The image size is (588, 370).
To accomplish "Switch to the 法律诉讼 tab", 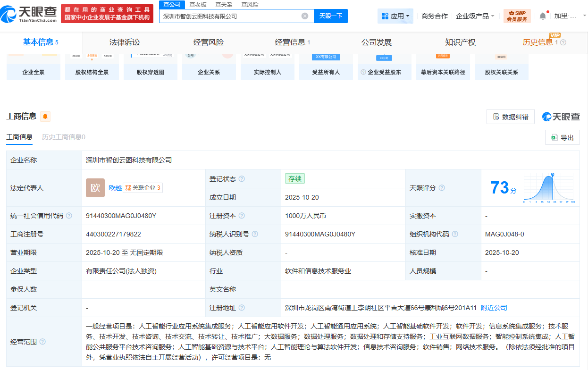I will [125, 42].
